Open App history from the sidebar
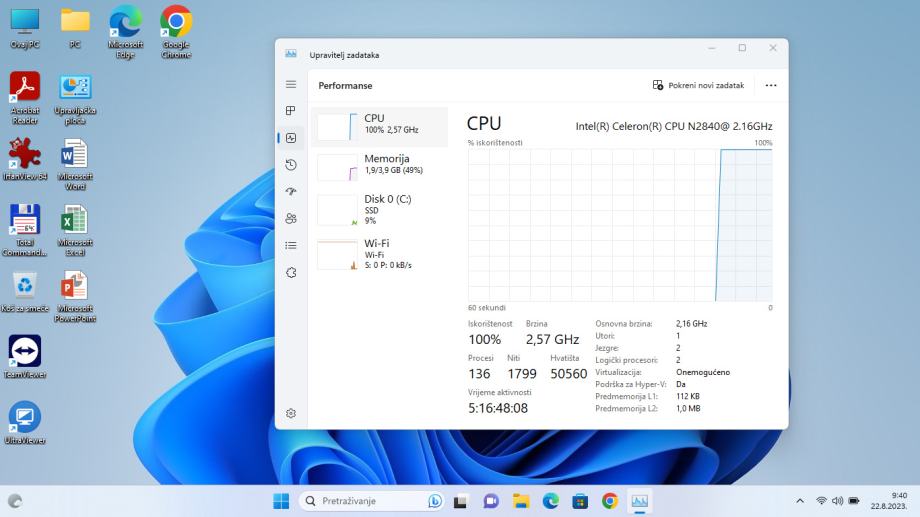This screenshot has height=517, width=920. point(291,165)
